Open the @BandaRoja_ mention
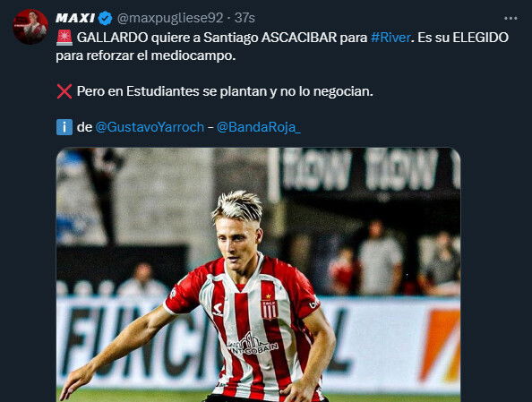Viewport: 532px width, 402px height. tap(259, 127)
